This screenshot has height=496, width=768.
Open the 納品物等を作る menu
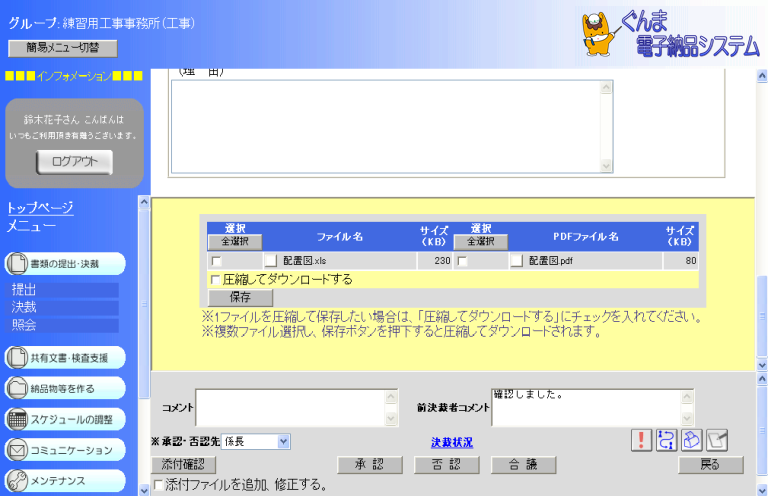point(65,388)
